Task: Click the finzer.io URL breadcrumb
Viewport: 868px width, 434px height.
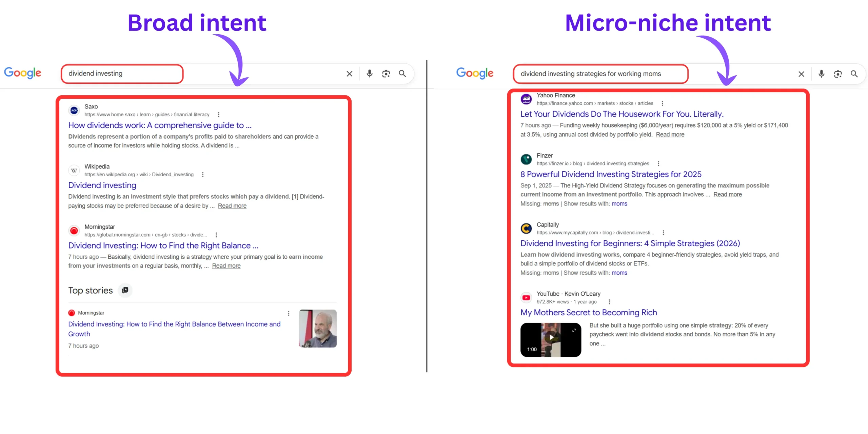Action: [x=593, y=163]
